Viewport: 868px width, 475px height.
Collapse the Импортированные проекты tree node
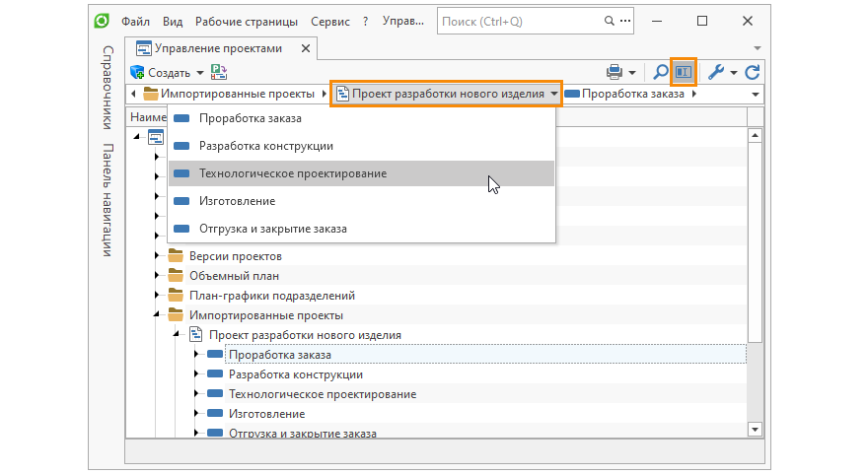pos(156,315)
